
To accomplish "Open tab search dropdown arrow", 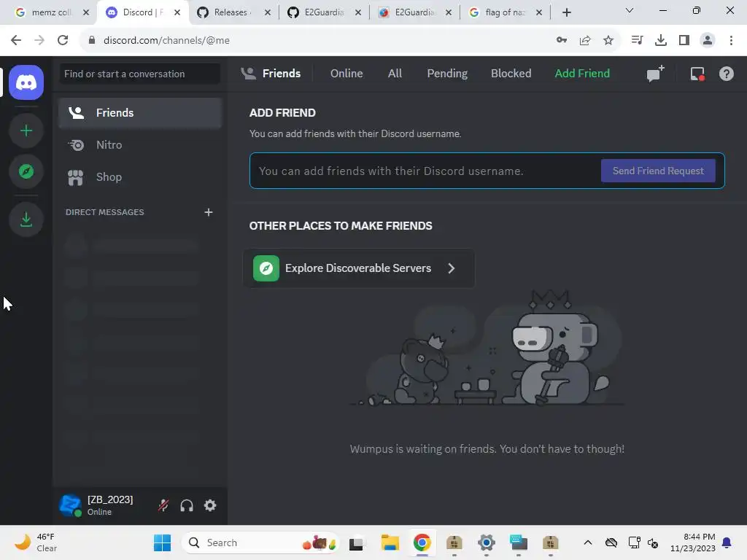I will coord(630,10).
